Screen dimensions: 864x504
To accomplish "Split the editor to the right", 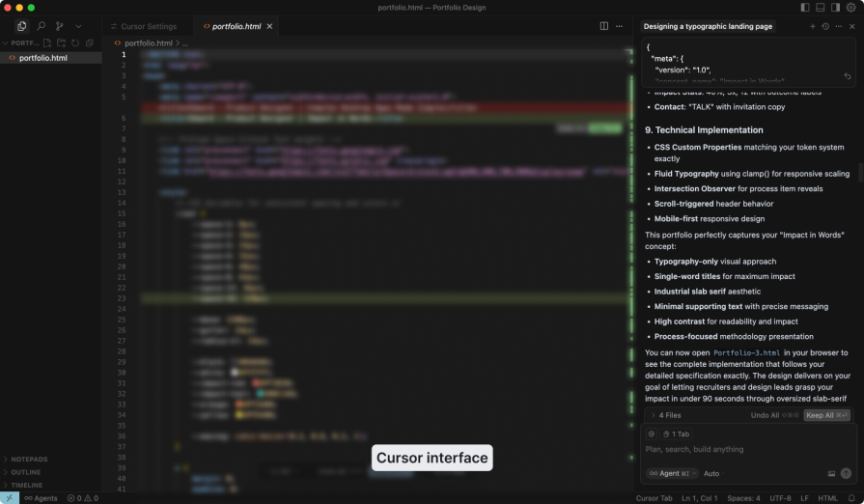I will coord(604,26).
